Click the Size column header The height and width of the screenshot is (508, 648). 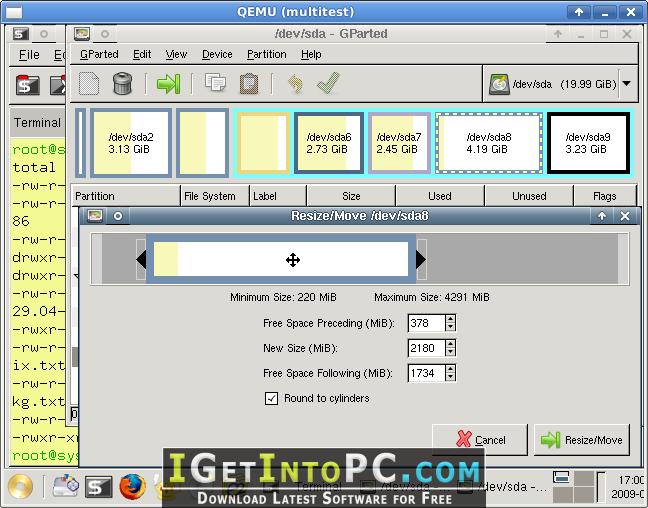pos(351,196)
